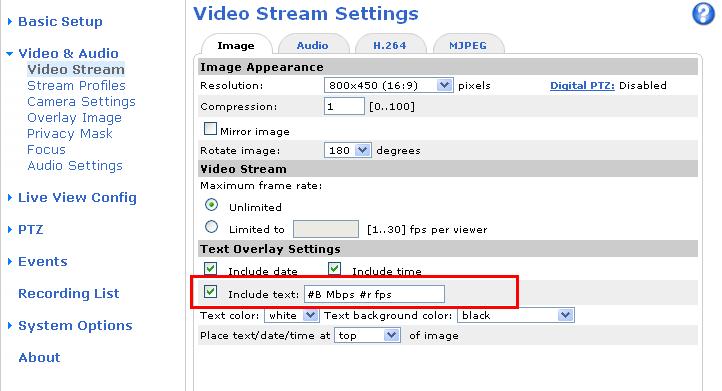Image resolution: width=722 pixels, height=391 pixels.
Task: Select Video Stream in sidebar
Action: point(76,70)
